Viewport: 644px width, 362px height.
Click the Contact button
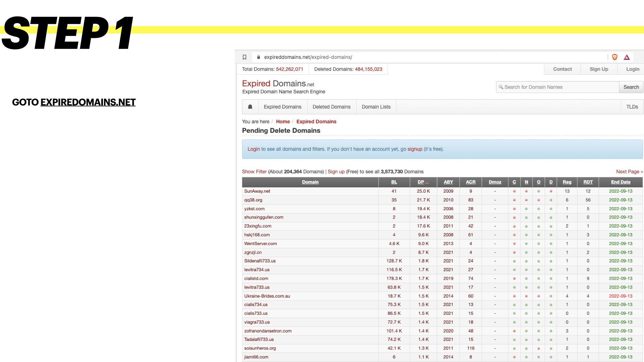[562, 69]
